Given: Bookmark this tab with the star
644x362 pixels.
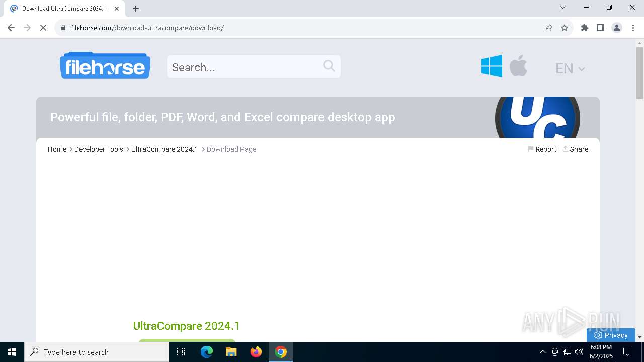Looking at the screenshot, I should click(565, 28).
